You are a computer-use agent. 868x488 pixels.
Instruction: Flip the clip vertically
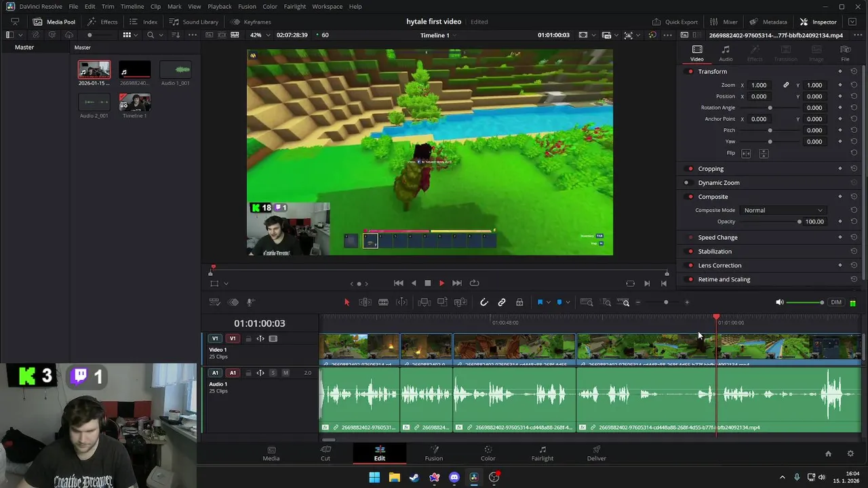click(764, 153)
